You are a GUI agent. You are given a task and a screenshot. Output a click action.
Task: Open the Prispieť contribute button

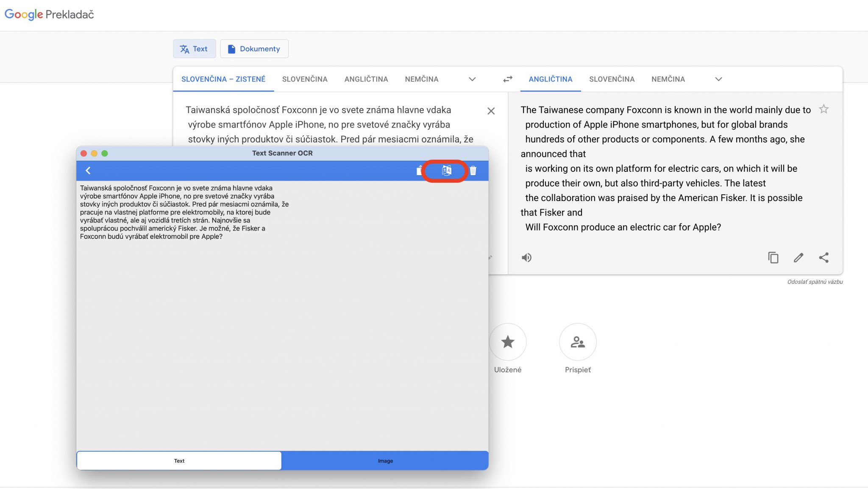tap(578, 342)
